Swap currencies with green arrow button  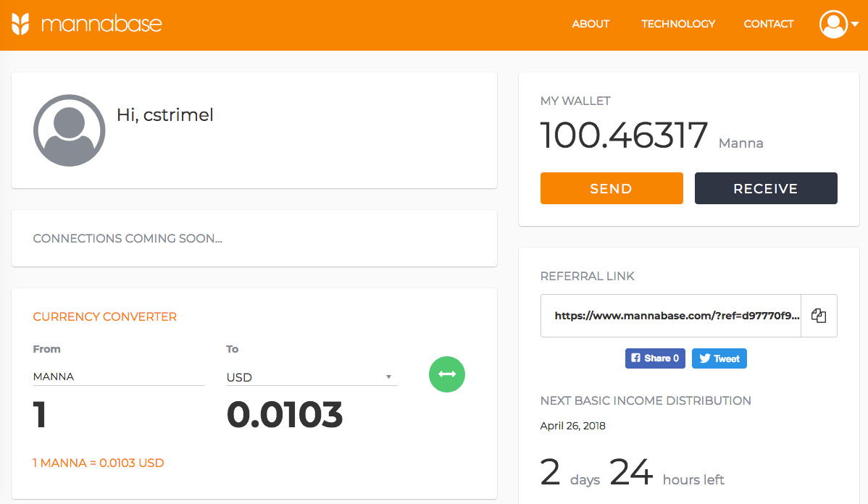(x=447, y=374)
